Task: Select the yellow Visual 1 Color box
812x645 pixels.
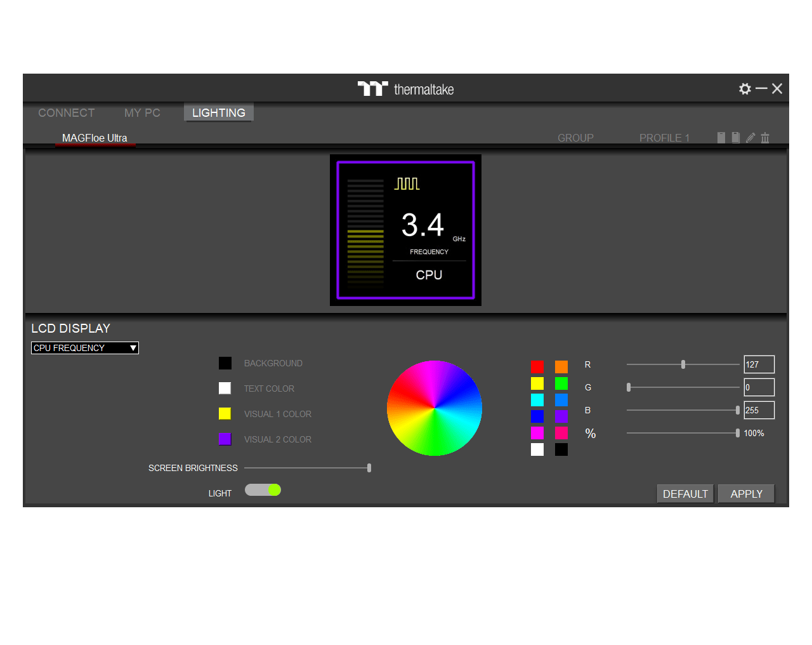Action: click(225, 414)
